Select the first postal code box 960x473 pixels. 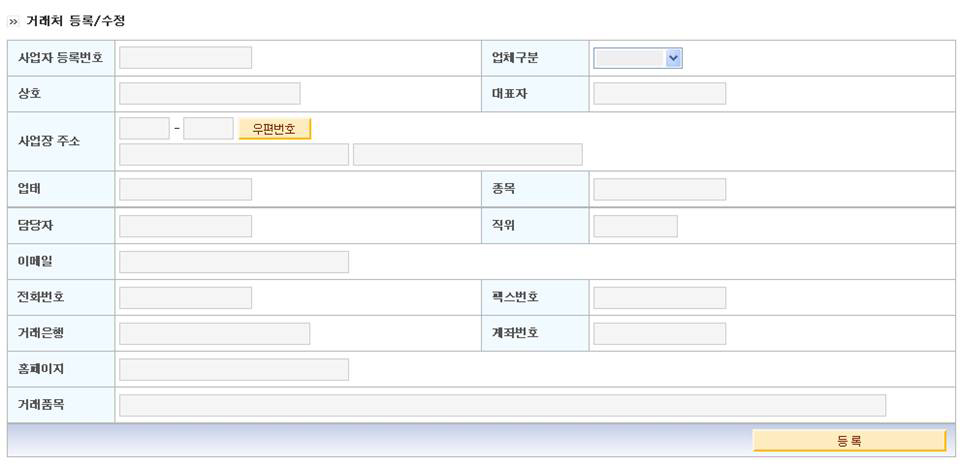[144, 129]
